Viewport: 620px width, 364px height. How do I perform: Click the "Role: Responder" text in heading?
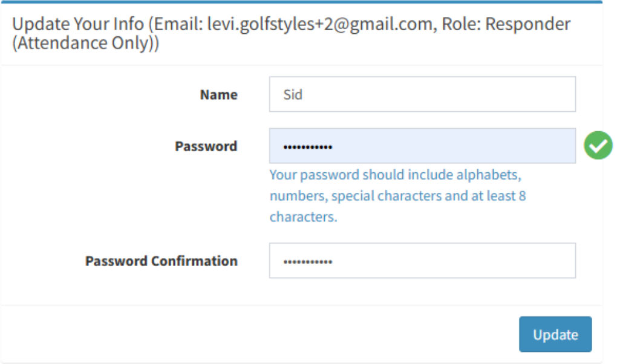click(x=506, y=25)
